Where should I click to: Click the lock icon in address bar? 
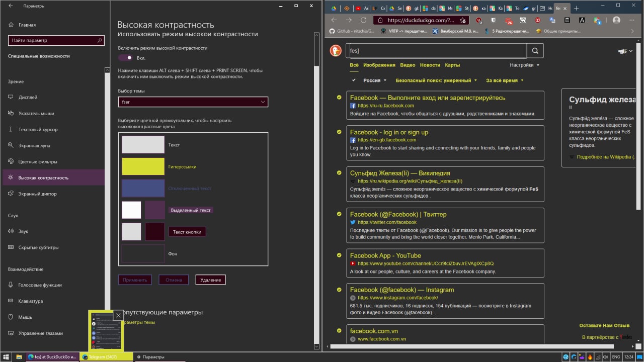pos(381,21)
